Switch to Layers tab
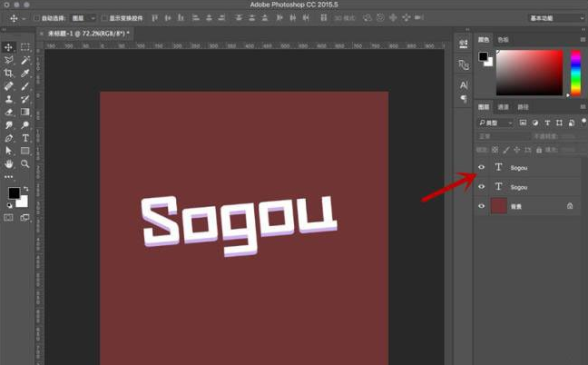Viewport: 588px width, 365px height. pyautogui.click(x=484, y=107)
